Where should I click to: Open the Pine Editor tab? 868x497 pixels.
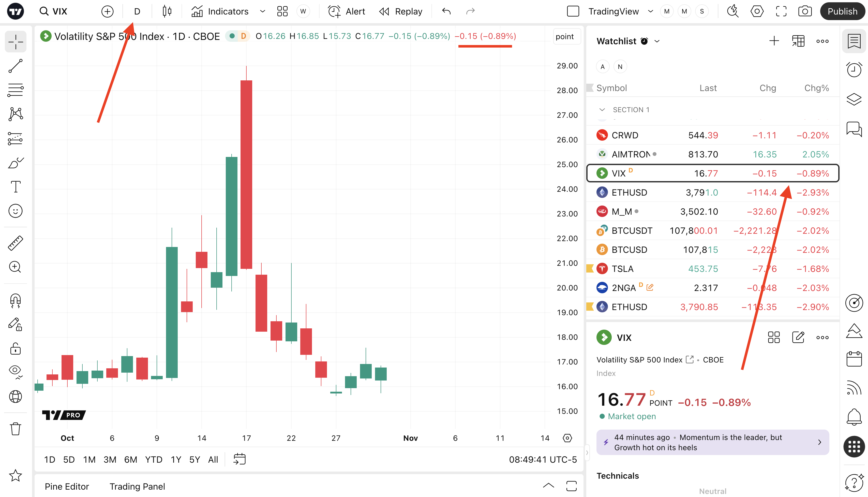67,486
